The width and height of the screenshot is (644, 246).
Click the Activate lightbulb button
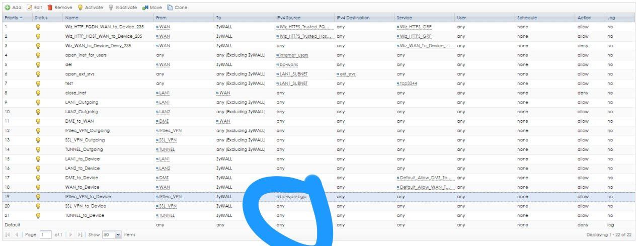coord(90,8)
